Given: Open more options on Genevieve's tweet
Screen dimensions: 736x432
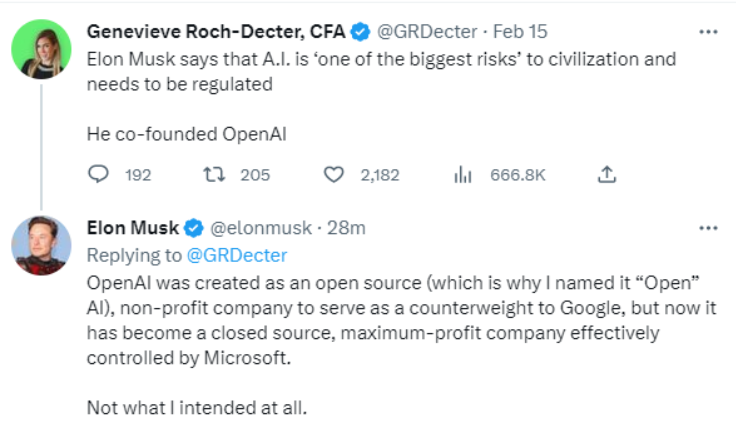Looking at the screenshot, I should (708, 32).
